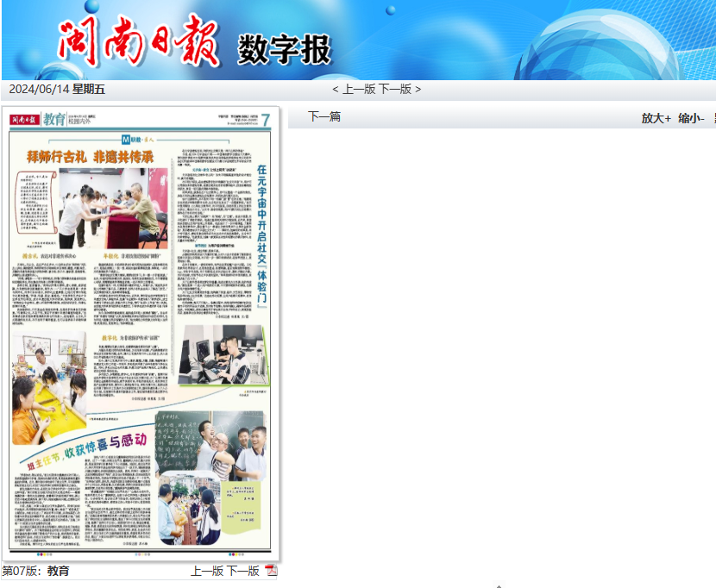Click the 数字报 title in the banner
716x588 pixels.
click(284, 49)
